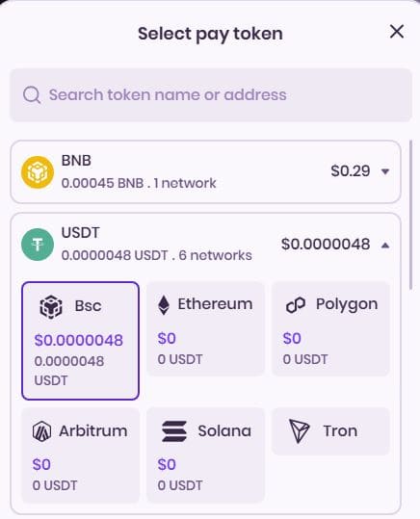The height and width of the screenshot is (519, 420).
Task: Select the Polygon network card for USDT
Action: pos(330,328)
